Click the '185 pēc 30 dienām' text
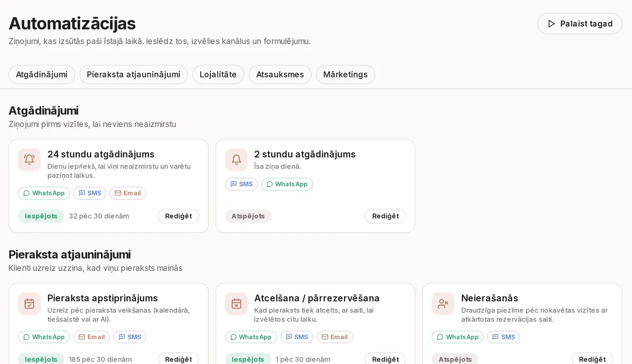This screenshot has height=364, width=632. (x=101, y=359)
